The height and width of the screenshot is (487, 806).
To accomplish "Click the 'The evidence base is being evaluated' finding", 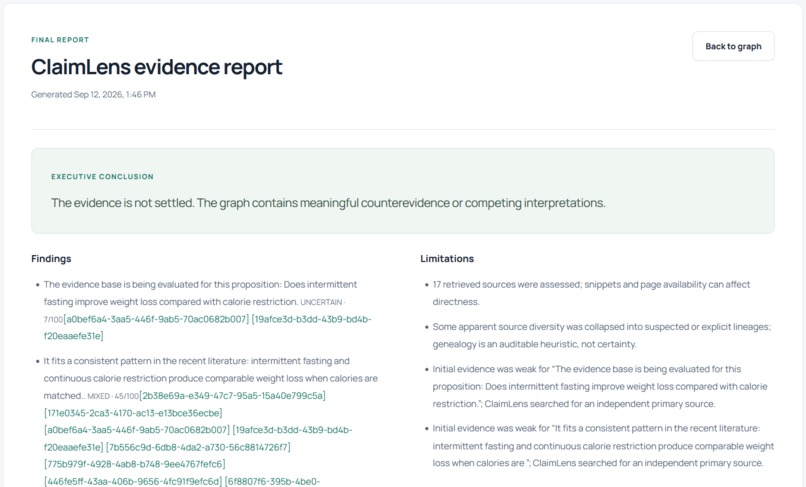I will [200, 293].
